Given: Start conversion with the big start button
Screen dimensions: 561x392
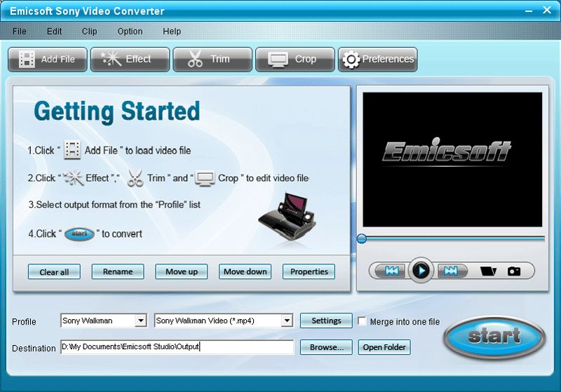Looking at the screenshot, I should point(494,336).
